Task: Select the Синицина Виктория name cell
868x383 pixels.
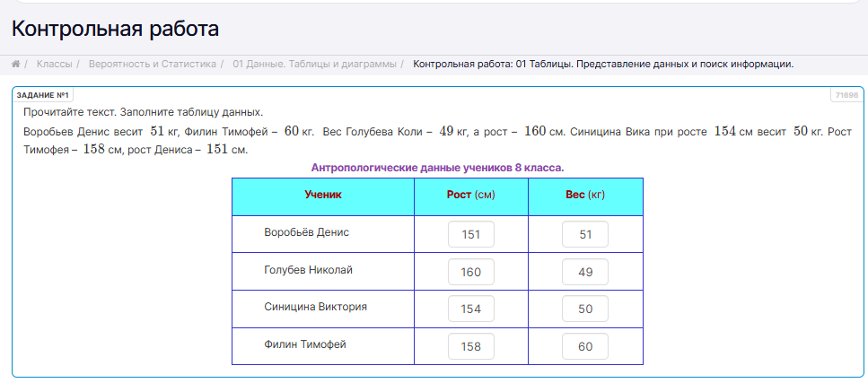Action: 323,309
